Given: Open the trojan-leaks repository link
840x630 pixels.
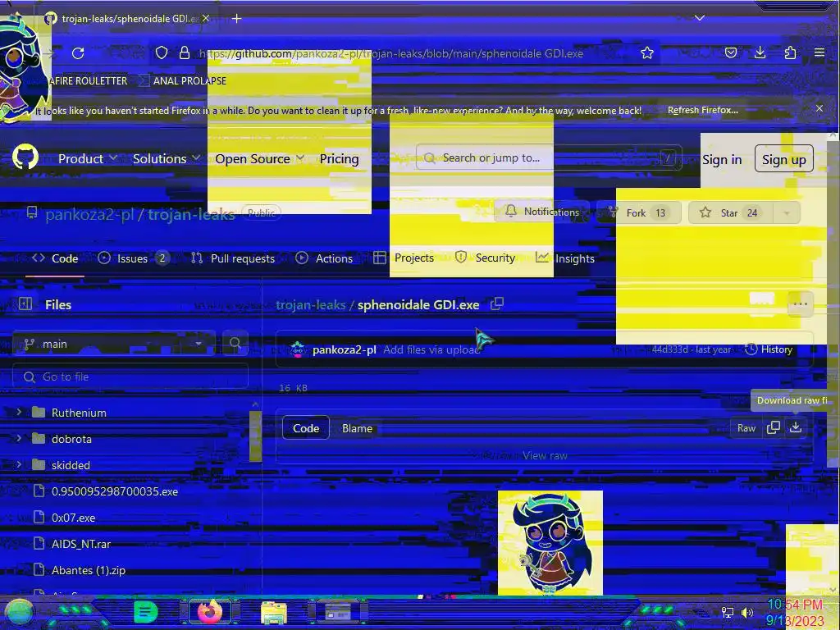Looking at the screenshot, I should pyautogui.click(x=191, y=214).
